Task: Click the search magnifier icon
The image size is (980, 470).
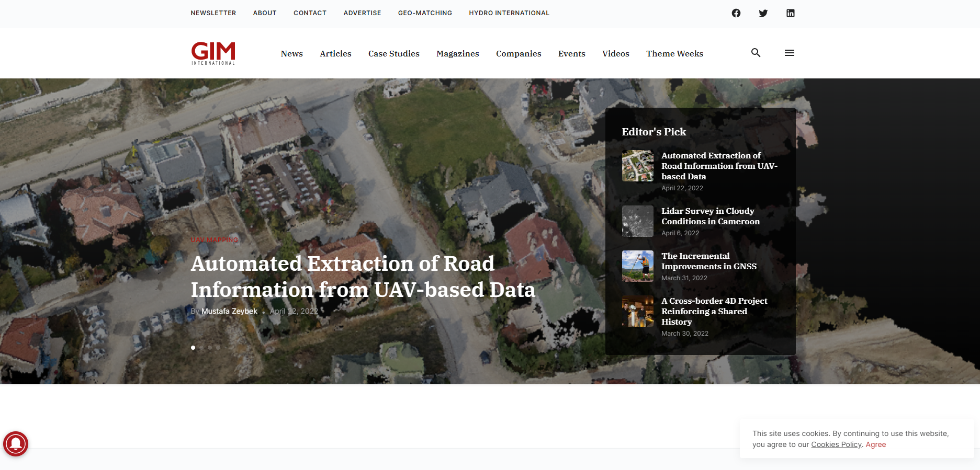Action: click(x=756, y=53)
